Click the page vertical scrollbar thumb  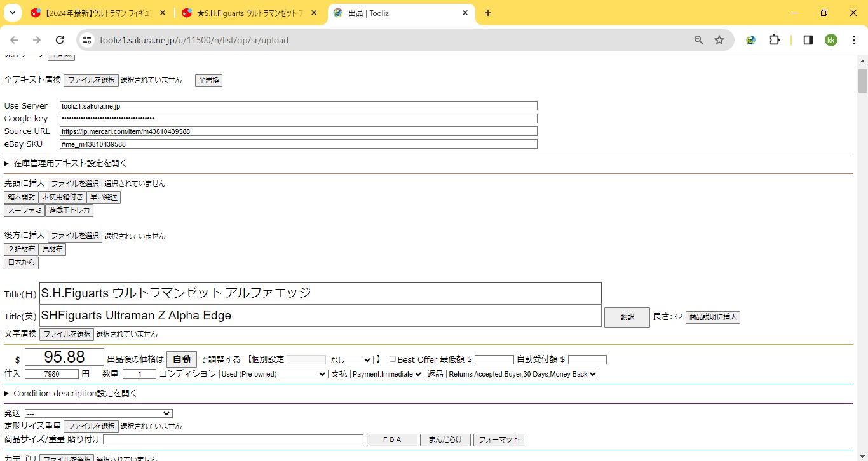862,81
